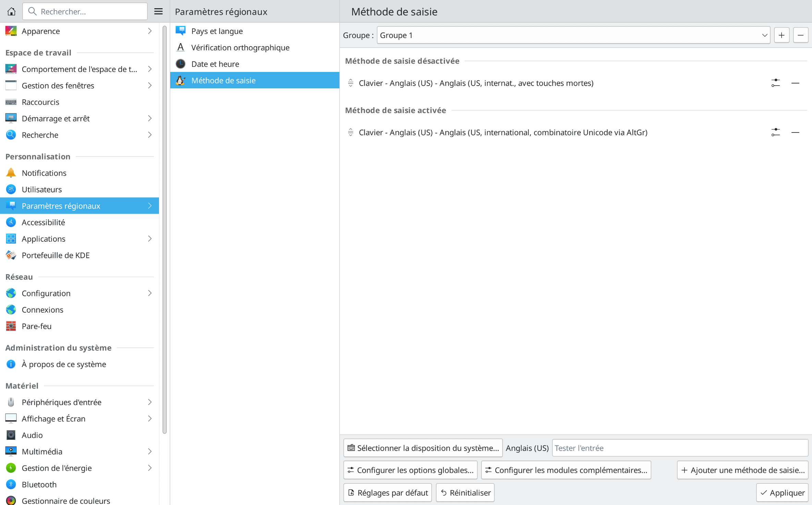The image size is (812, 505).
Task: Open Vérification orthographique page
Action: point(255,47)
